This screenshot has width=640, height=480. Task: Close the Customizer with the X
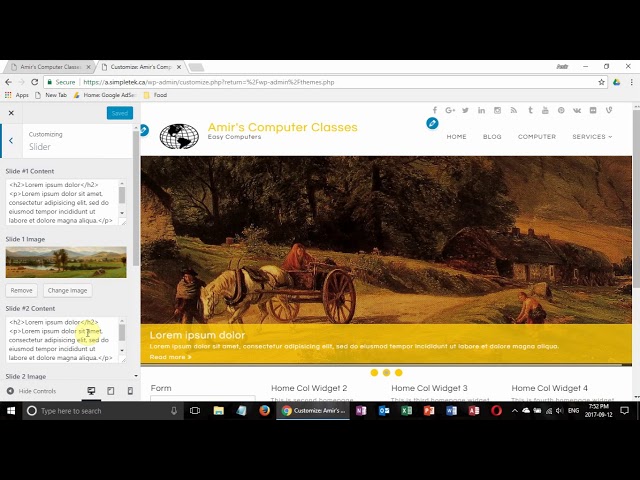click(11, 113)
